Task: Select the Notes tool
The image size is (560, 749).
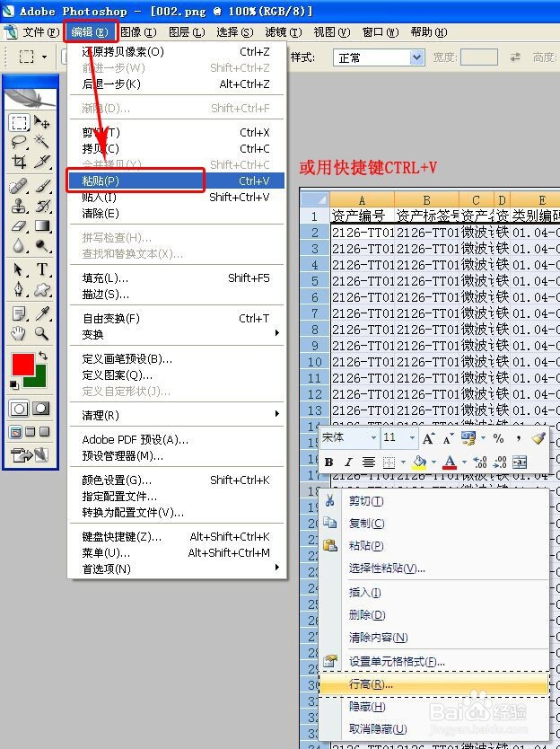Action: point(19,313)
